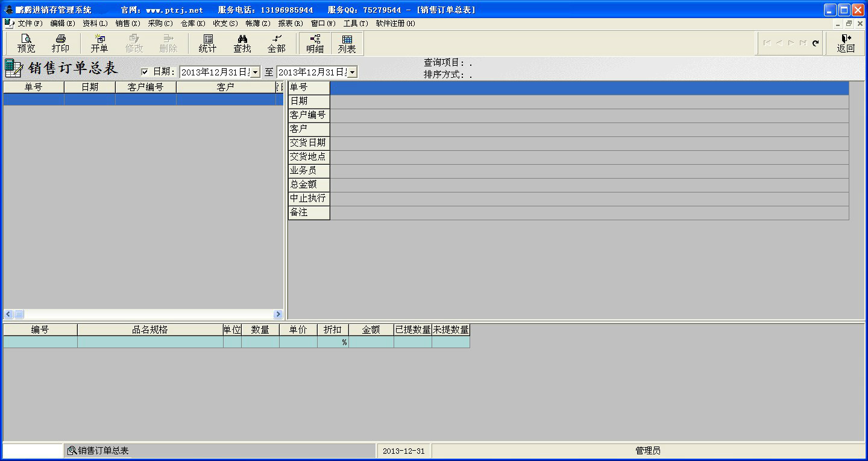Screen dimensions: 868x461
Task: Create a new order with 开单
Action: 99,43
